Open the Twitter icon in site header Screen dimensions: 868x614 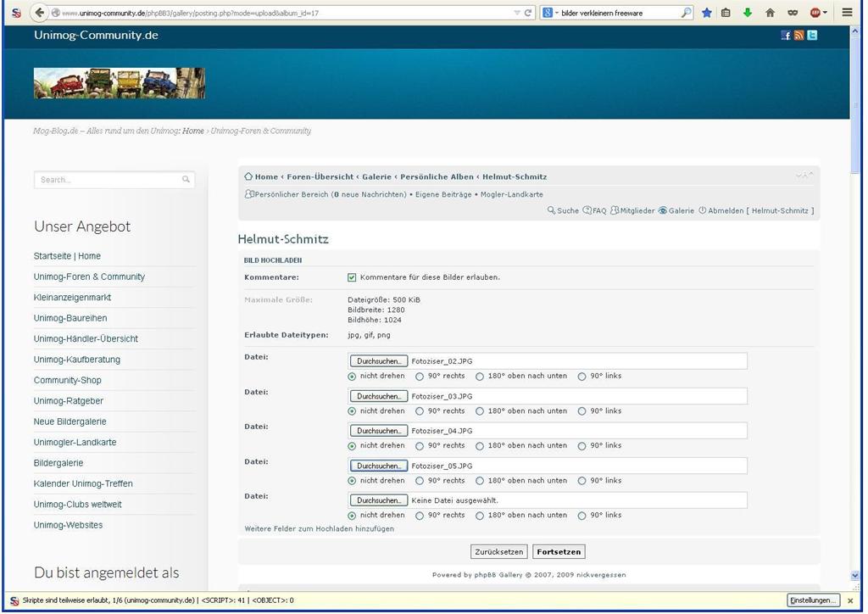coord(812,36)
